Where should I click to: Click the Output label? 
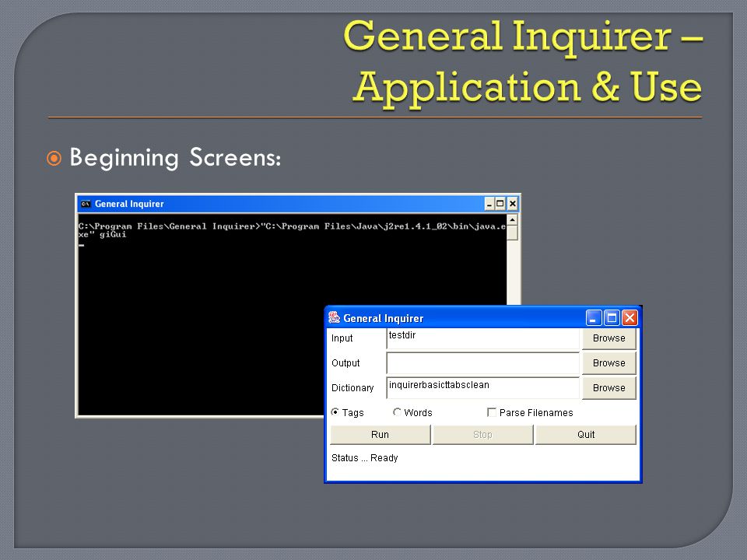coord(345,363)
